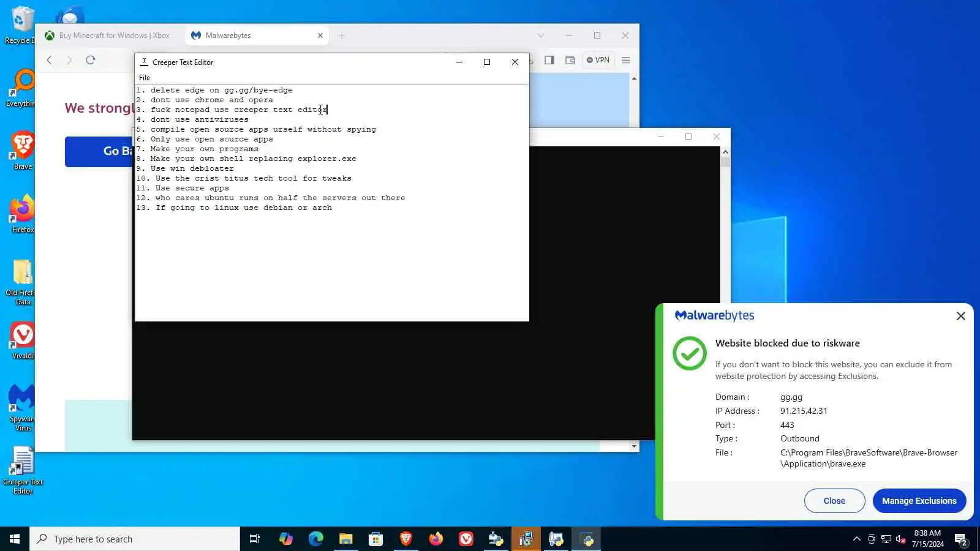980x551 pixels.
Task: Open a new tab in Brave
Action: click(342, 36)
